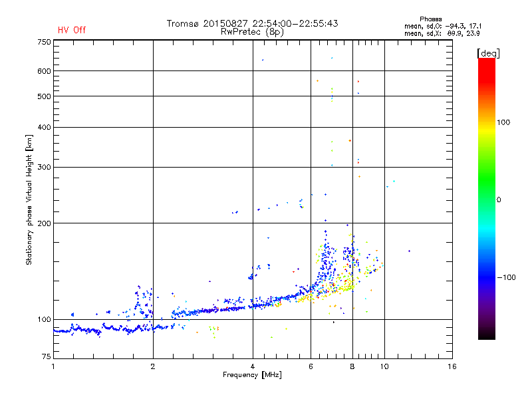Screen dimensions: 532x399
Task: Click the phase color scale bar
Action: pyautogui.click(x=487, y=198)
